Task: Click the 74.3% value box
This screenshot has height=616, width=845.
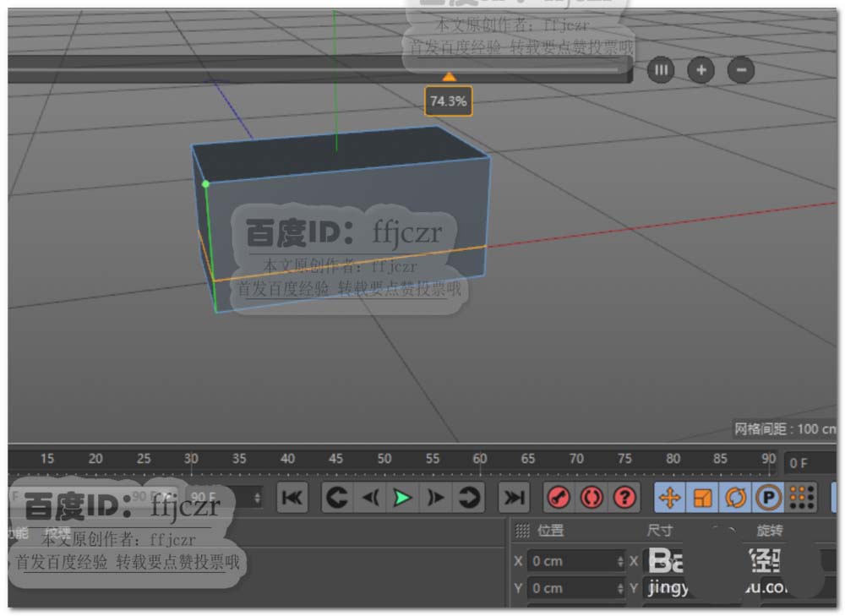Action: [449, 101]
